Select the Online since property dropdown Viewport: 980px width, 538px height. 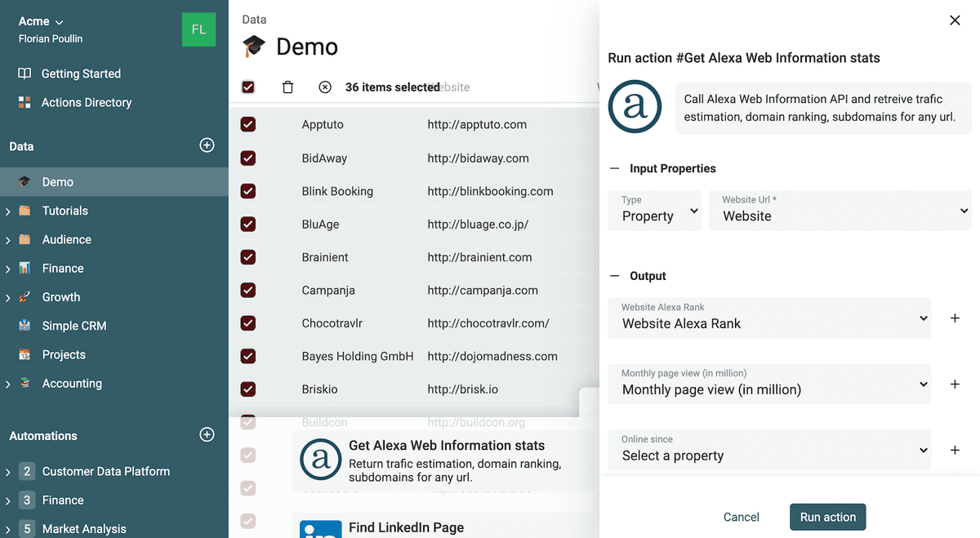point(769,450)
